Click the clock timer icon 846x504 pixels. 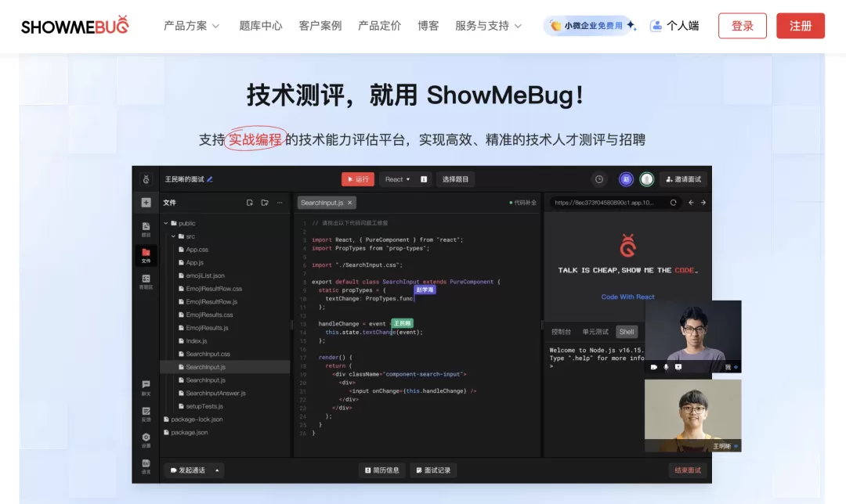[x=599, y=179]
